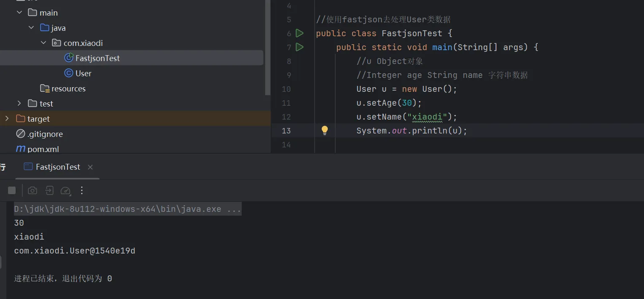Screen dimensions: 644x299
Task: Click the java.exe command line link in console
Action: click(x=127, y=209)
